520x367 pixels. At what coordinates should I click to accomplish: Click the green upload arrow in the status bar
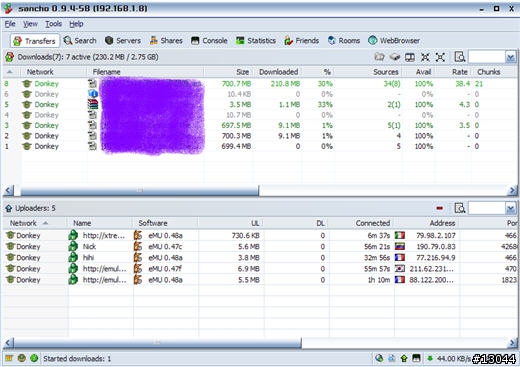404,358
